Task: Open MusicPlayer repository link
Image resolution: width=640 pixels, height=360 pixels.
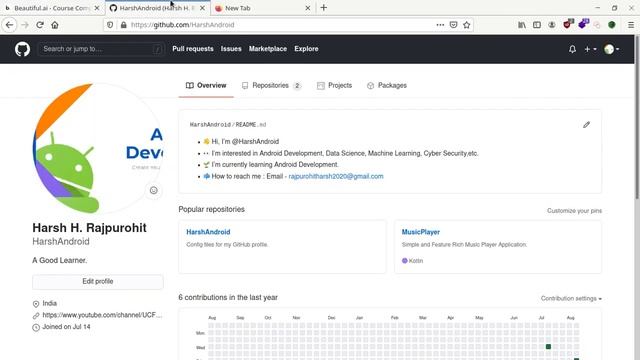Action: click(x=420, y=232)
